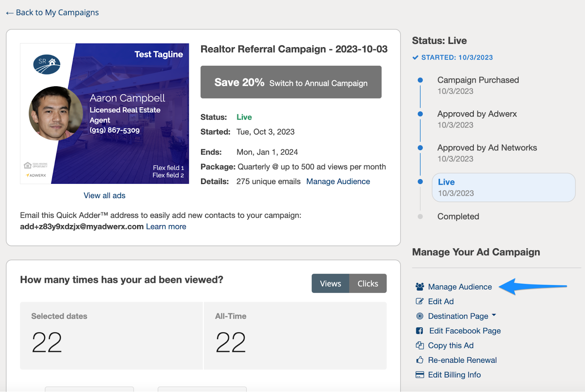585x392 pixels.
Task: Click the highlighted Live status step
Action: point(503,187)
